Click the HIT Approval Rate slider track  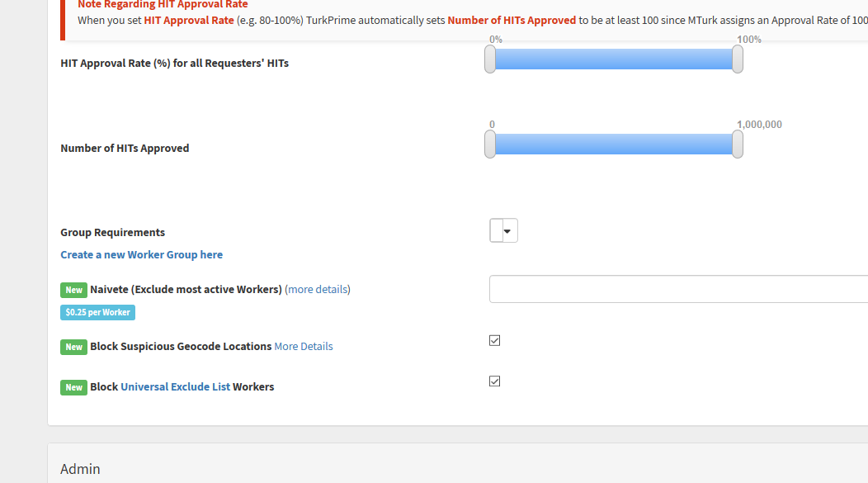614,59
